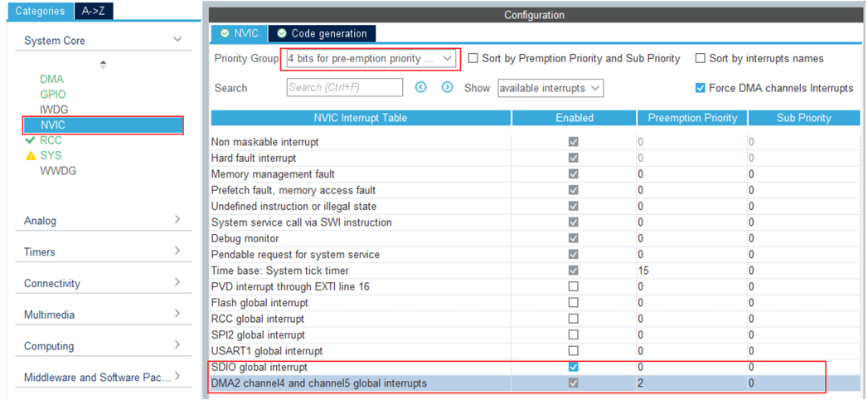Screen dimensions: 868x400
Task: Enable Sort by Premption Priority and Sub Priority
Action: tap(473, 59)
